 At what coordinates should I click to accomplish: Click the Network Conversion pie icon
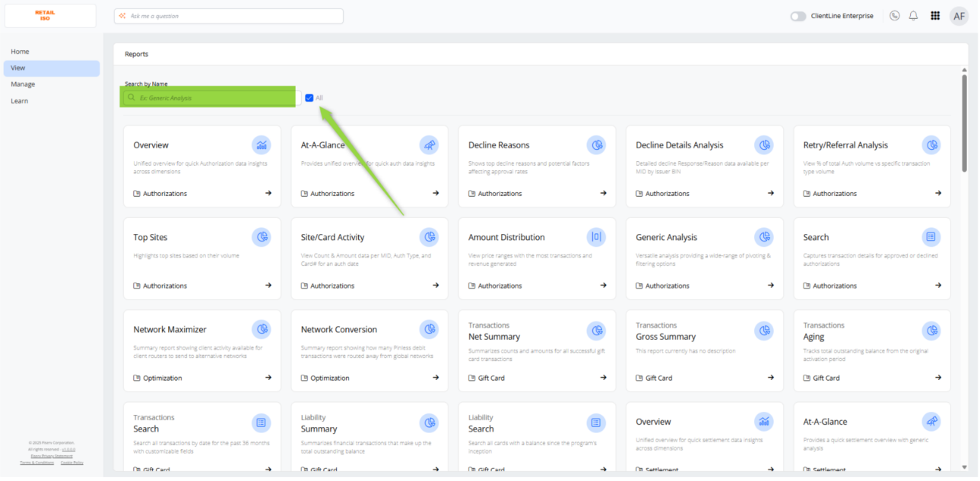[x=429, y=329]
